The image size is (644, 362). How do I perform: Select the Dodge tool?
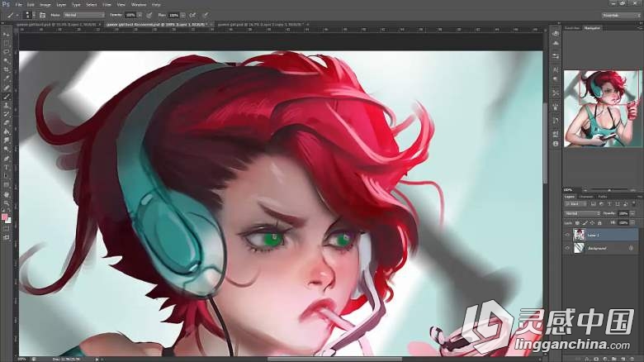click(x=6, y=150)
